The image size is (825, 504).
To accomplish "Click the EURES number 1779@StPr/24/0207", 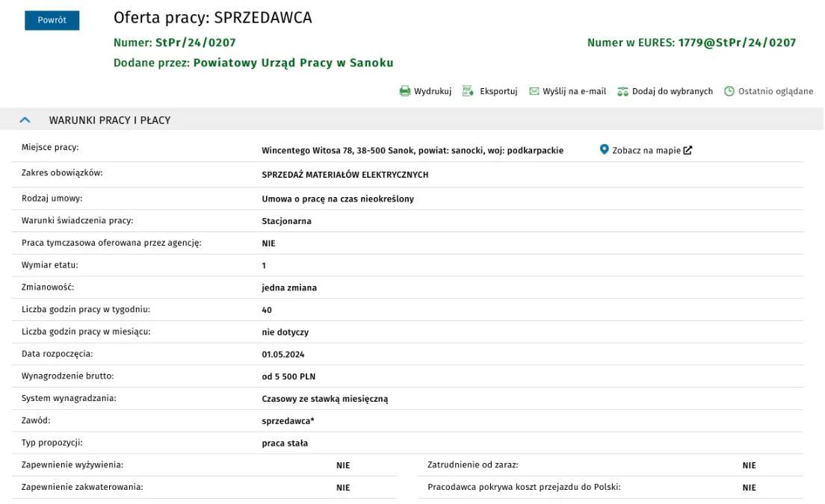I will click(x=737, y=43).
